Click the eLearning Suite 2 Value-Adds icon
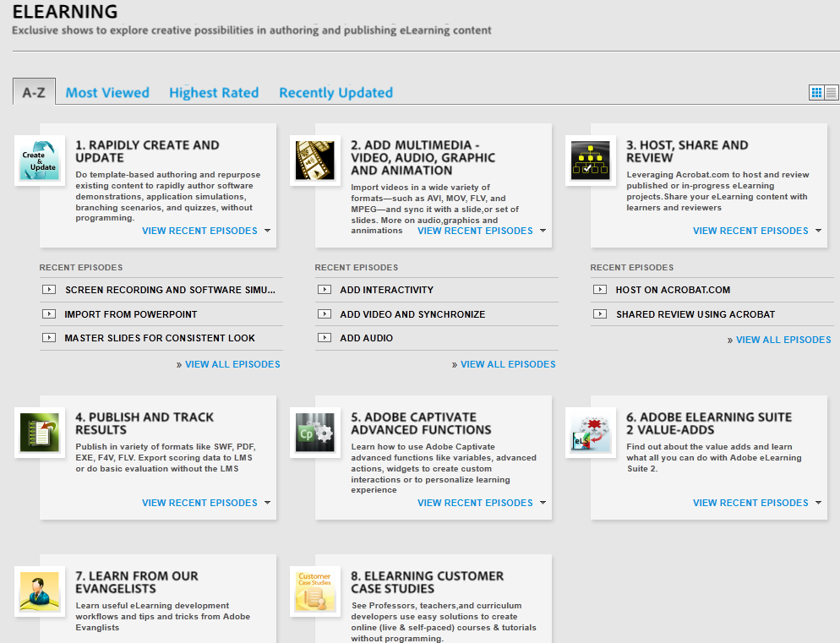840x643 pixels. coord(591,433)
